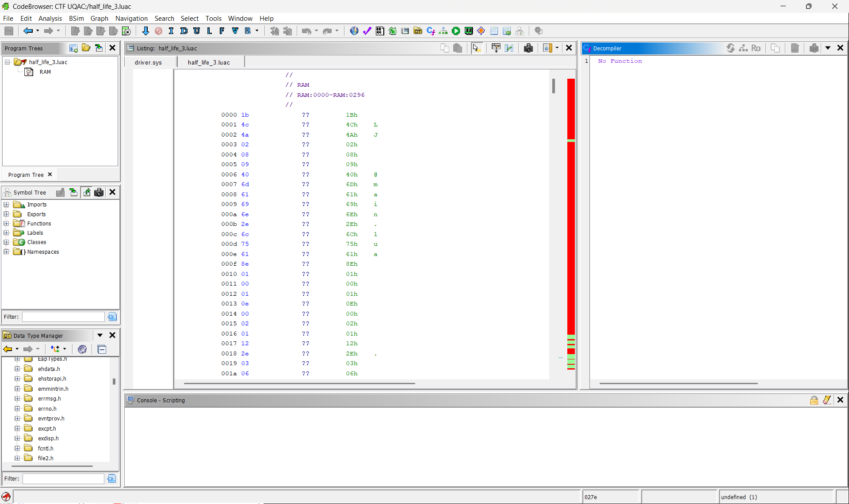Expand the errno.h data type folder
Viewport: 849px width, 504px height.
17,409
